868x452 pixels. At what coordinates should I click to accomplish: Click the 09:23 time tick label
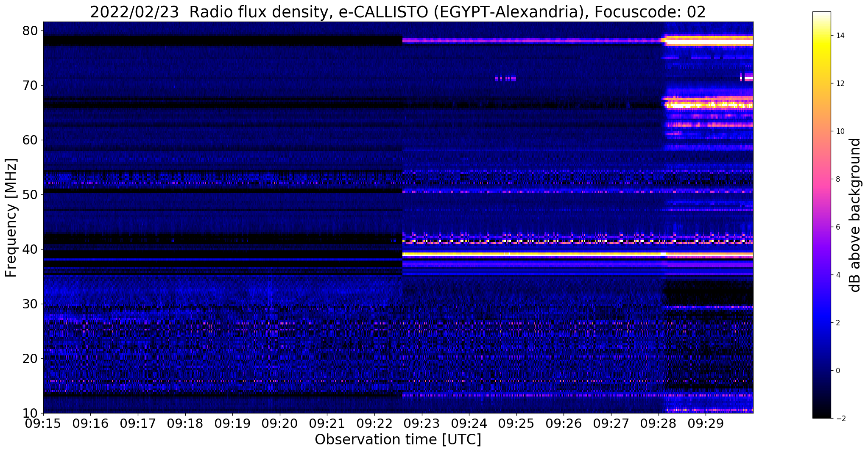(421, 423)
